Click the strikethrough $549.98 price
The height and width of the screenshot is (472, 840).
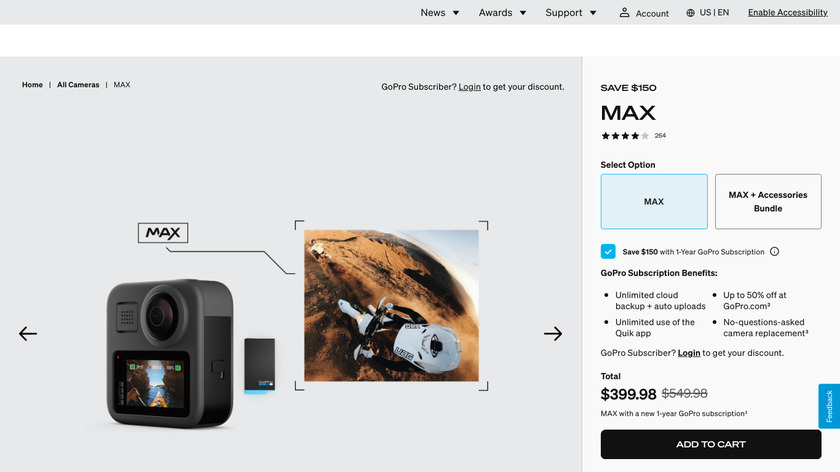[x=685, y=393]
